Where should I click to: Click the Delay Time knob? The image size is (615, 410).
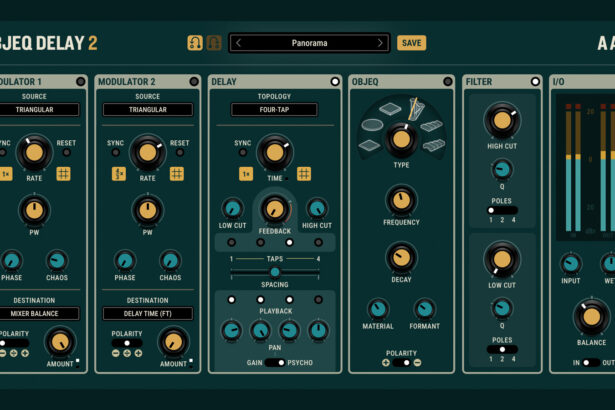pyautogui.click(x=275, y=153)
